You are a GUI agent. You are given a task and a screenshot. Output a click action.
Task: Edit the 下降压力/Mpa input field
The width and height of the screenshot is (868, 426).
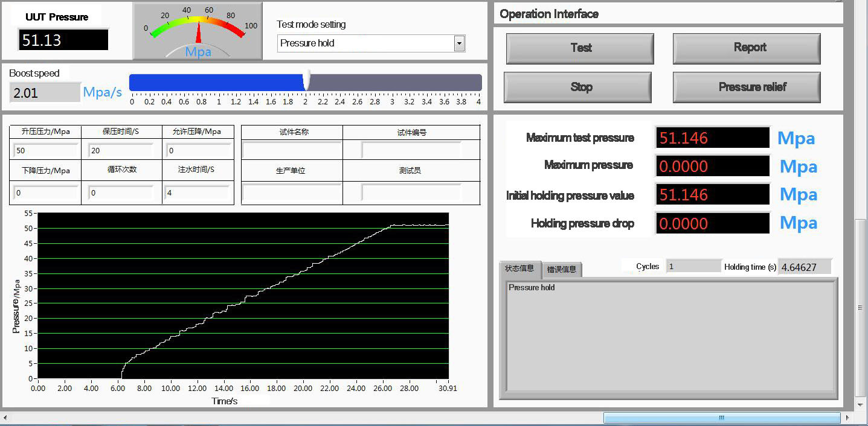point(45,193)
